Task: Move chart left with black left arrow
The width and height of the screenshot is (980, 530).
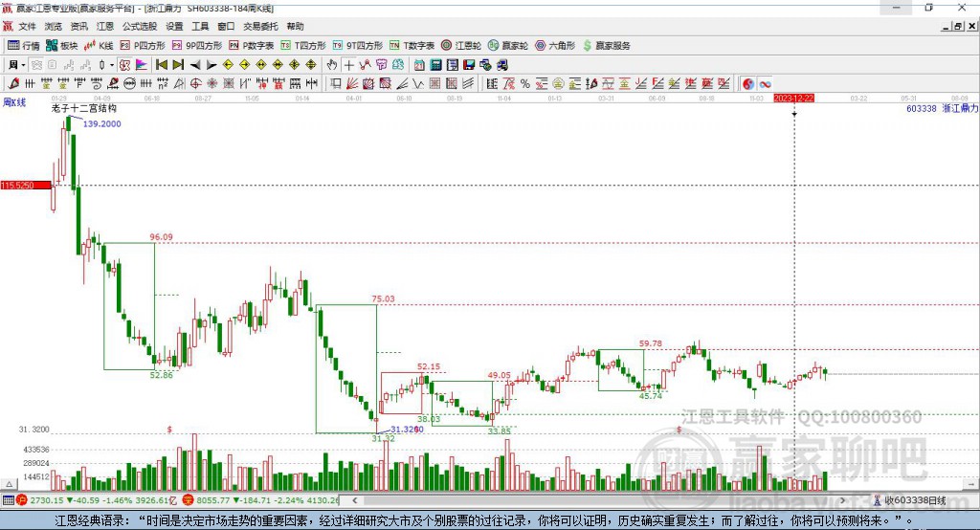Action: [195, 65]
